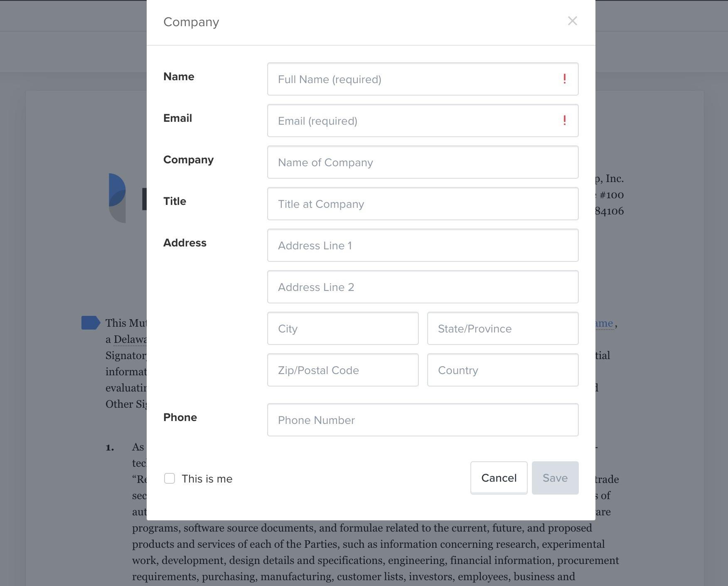Click into Address Line 2
728x586 pixels.
423,287
